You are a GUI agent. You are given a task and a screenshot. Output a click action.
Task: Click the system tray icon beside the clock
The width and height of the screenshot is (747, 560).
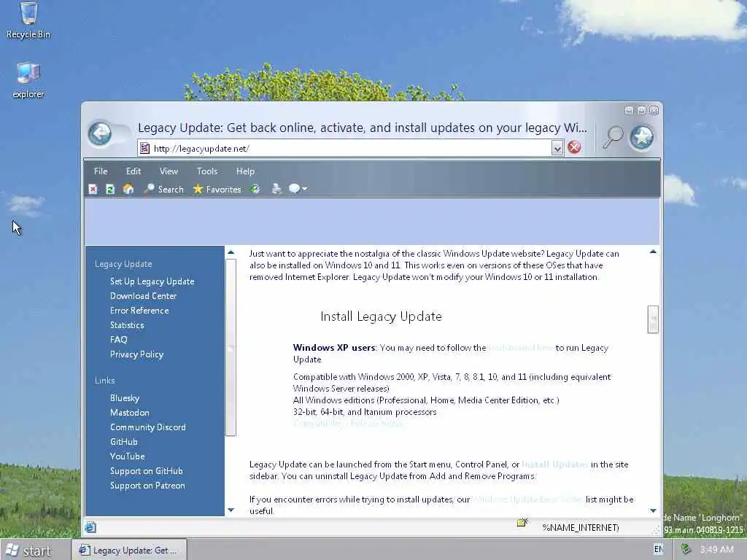coord(686,549)
